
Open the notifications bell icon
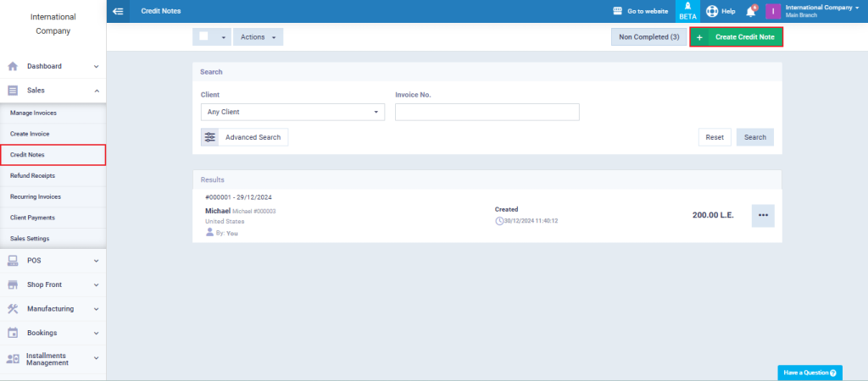point(751,11)
